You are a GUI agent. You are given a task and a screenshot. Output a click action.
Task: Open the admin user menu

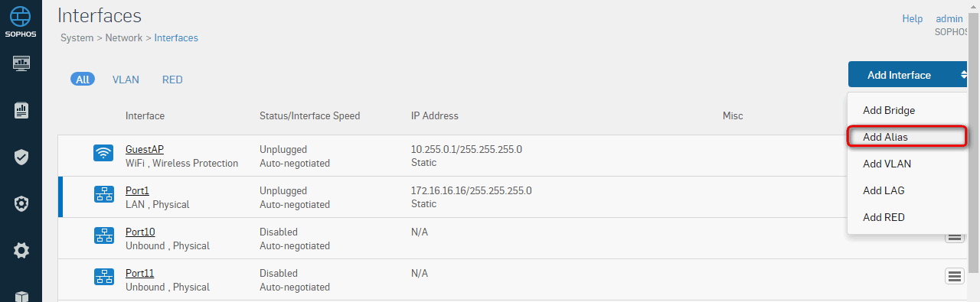[x=949, y=18]
